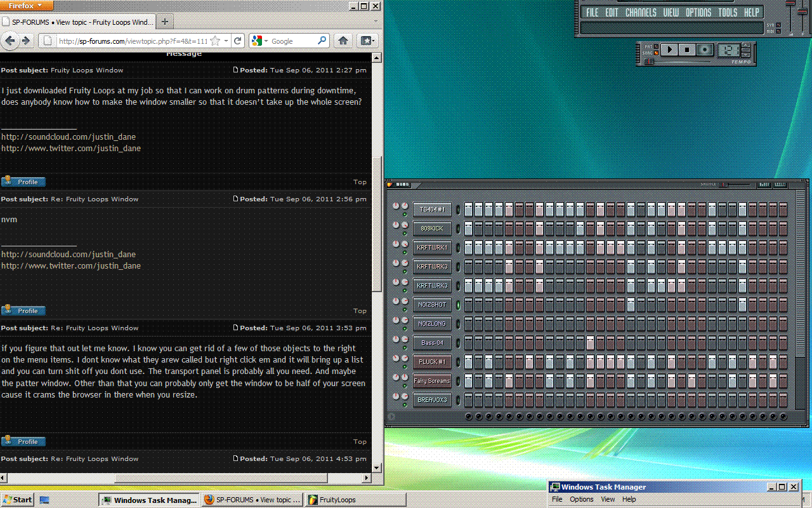Reload the page in Firefox
This screenshot has width=812, height=508.
(238, 41)
